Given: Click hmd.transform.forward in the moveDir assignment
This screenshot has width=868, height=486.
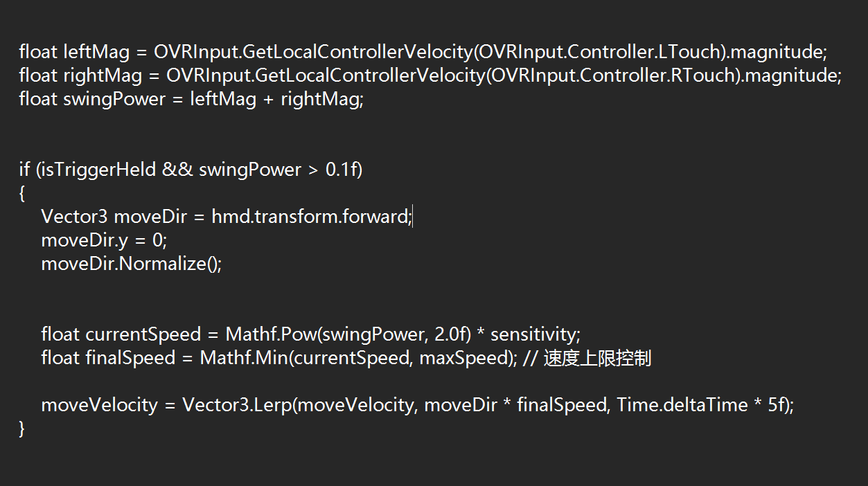Looking at the screenshot, I should [311, 217].
